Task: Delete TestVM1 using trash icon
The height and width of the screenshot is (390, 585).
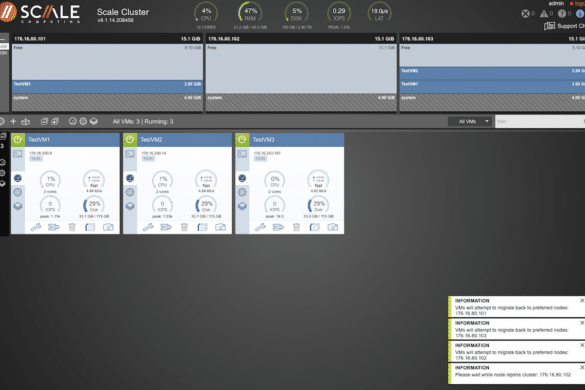Action: (x=72, y=227)
